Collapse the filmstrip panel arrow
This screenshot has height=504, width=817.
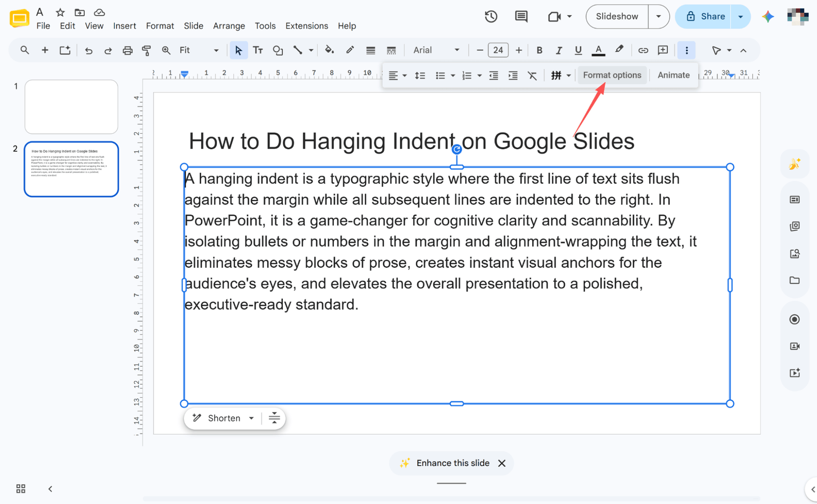(50, 489)
